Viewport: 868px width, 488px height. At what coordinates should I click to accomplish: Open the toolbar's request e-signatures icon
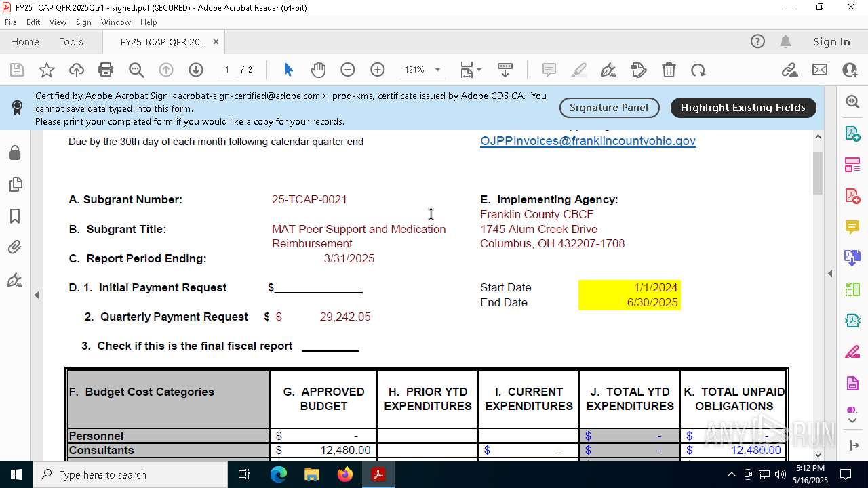coord(639,70)
